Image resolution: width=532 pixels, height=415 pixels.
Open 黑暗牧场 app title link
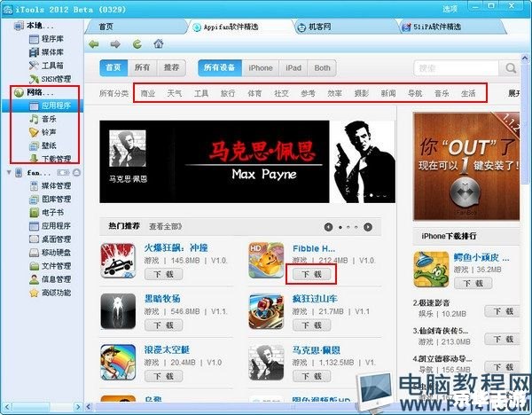[162, 299]
